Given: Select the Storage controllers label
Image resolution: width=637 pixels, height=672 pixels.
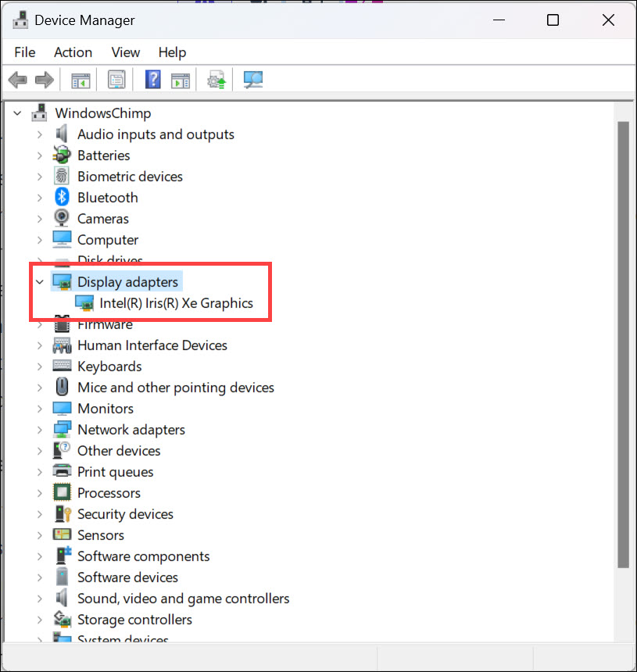Looking at the screenshot, I should 134,620.
